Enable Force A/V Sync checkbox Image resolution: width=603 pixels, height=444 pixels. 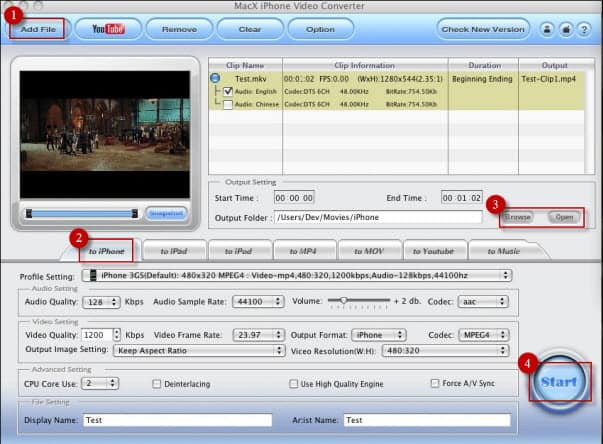click(x=435, y=383)
